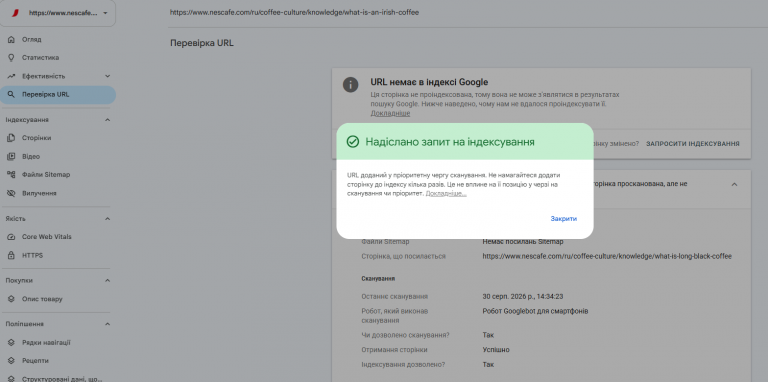The image size is (768, 382).
Task: Click the Вилучення crossed-eye icon
Action: (x=11, y=193)
